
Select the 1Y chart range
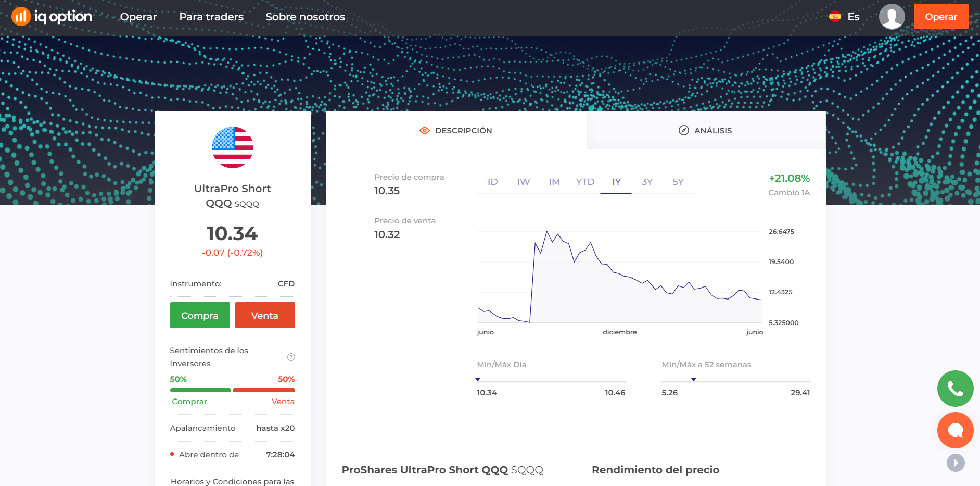[x=616, y=182]
